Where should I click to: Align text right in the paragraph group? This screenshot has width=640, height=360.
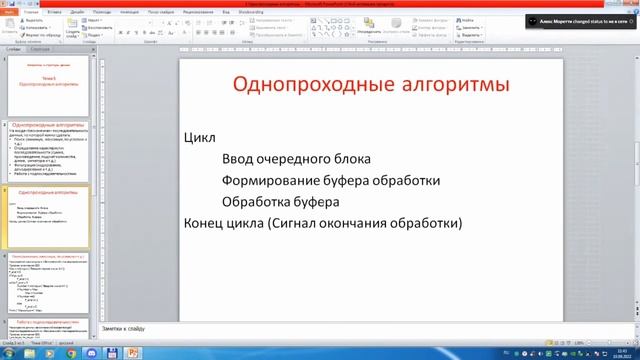point(214,33)
